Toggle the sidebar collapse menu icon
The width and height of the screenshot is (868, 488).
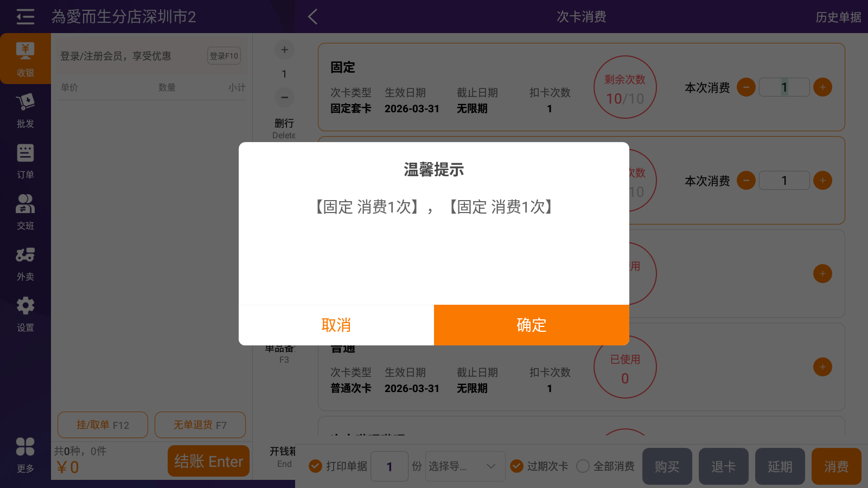click(25, 17)
